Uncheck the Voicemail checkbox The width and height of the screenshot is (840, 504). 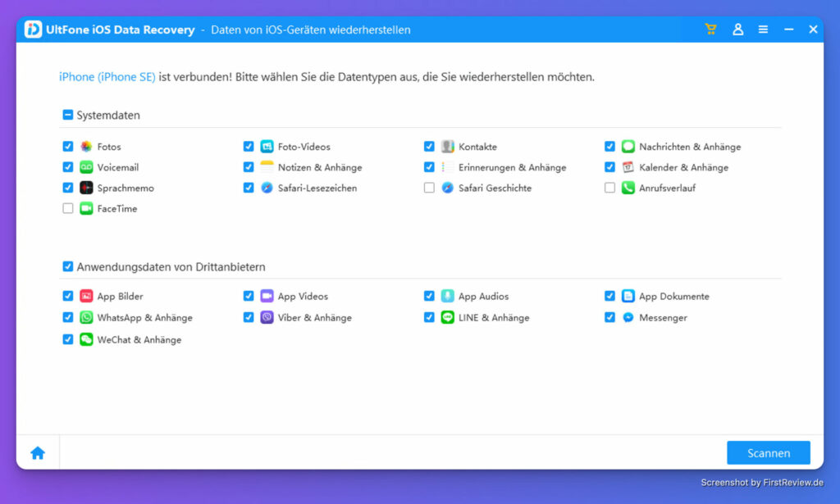point(67,167)
